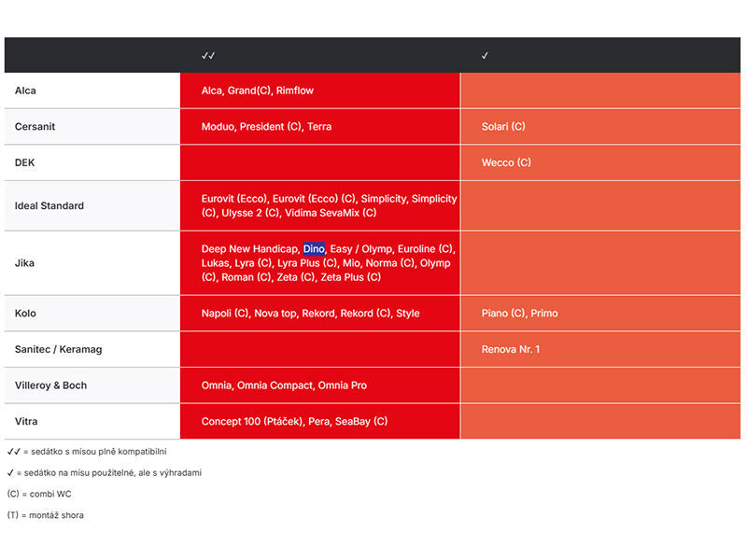Click the legend '(C) = combi WC'
Image resolution: width=747 pixels, height=560 pixels.
point(39,494)
